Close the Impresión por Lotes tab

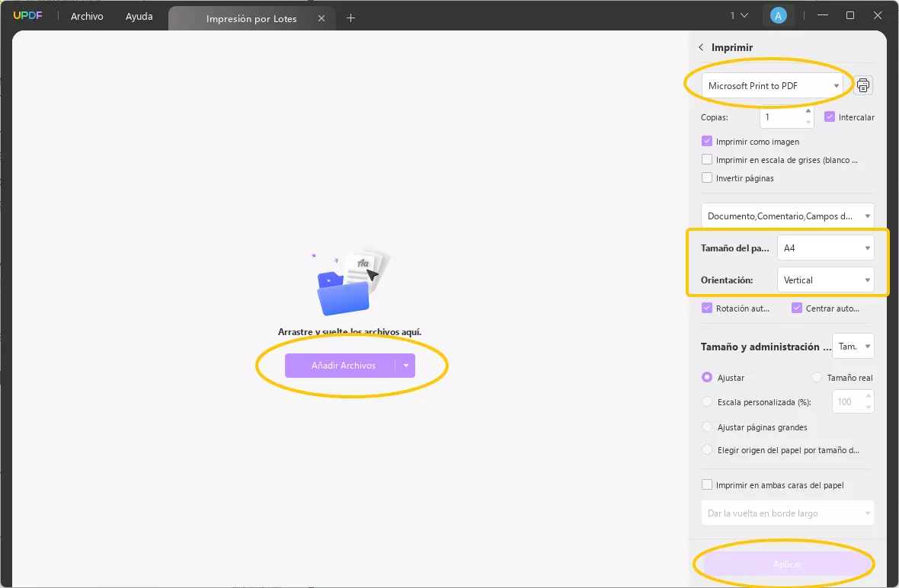click(x=322, y=18)
